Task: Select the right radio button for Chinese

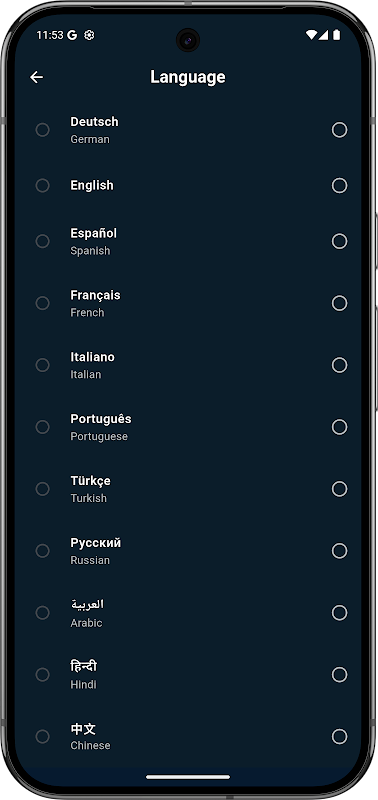Action: [339, 736]
